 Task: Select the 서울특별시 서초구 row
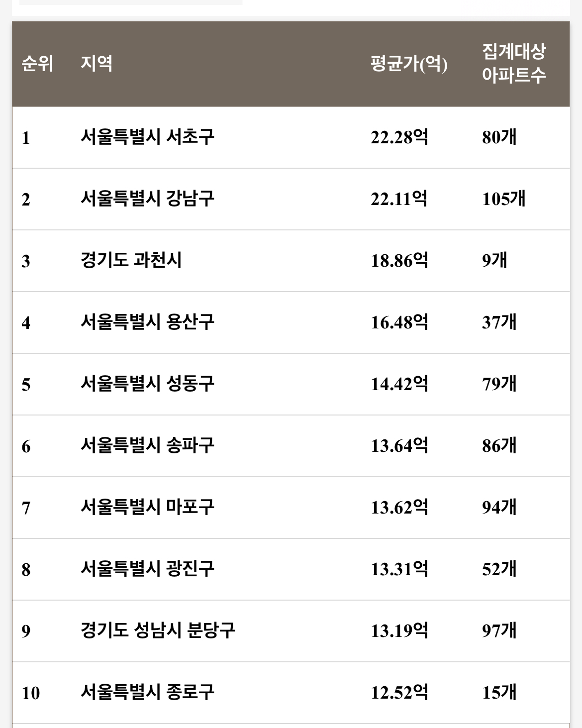(291, 137)
